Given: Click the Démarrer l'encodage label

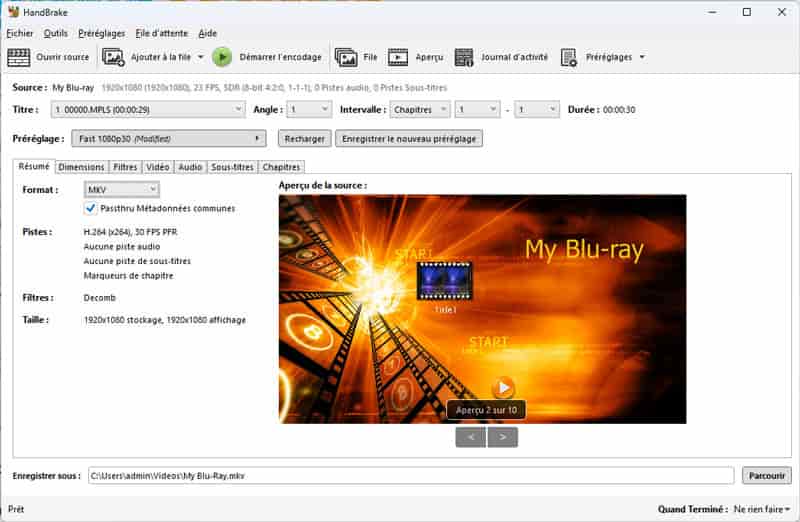Looking at the screenshot, I should (281, 57).
